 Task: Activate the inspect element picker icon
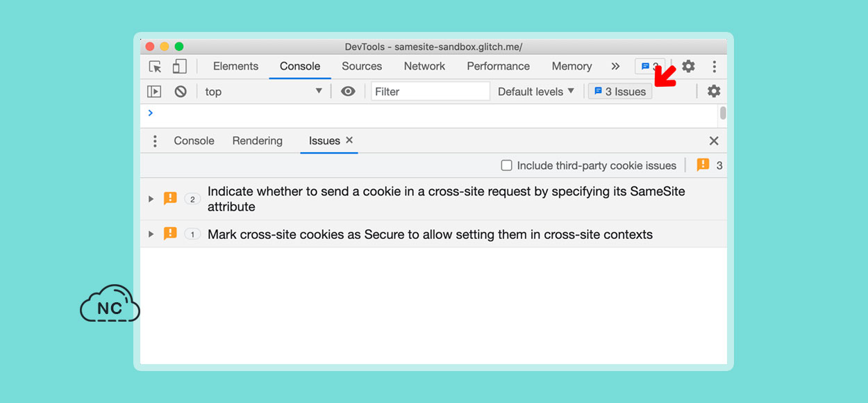pyautogui.click(x=156, y=67)
